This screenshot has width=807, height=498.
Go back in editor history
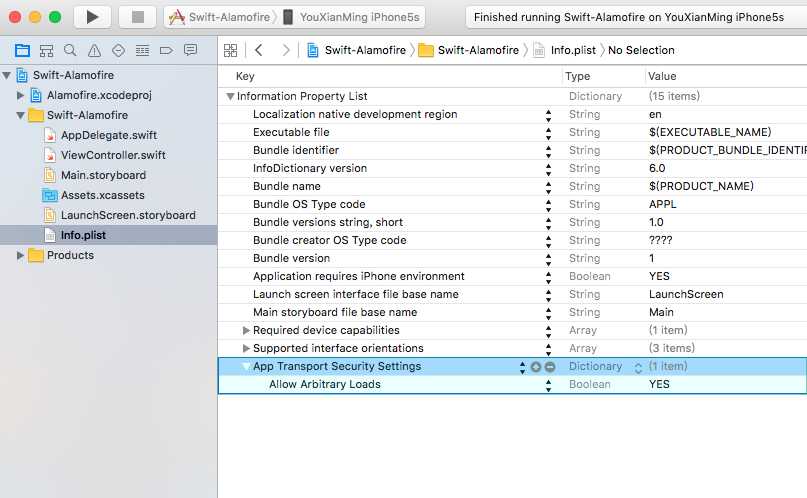tap(258, 50)
